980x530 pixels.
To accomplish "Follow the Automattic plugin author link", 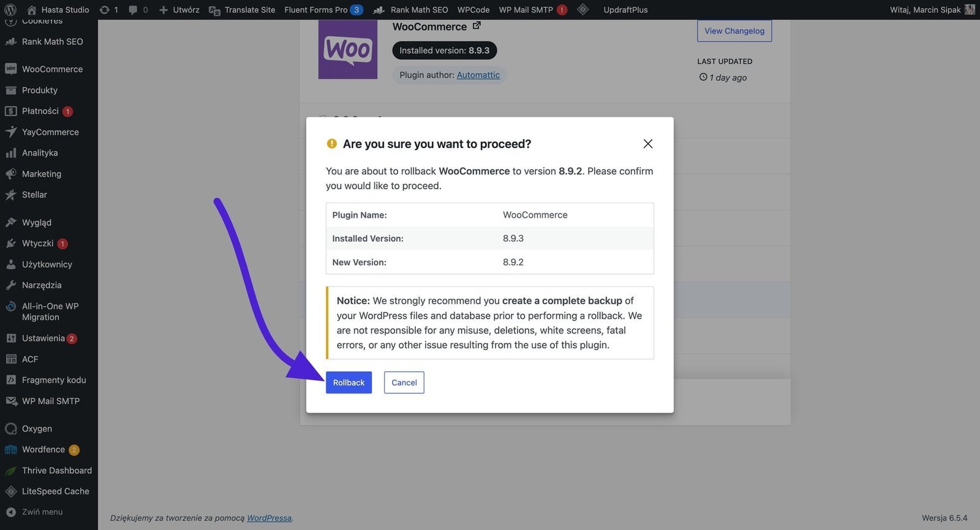I will (478, 75).
